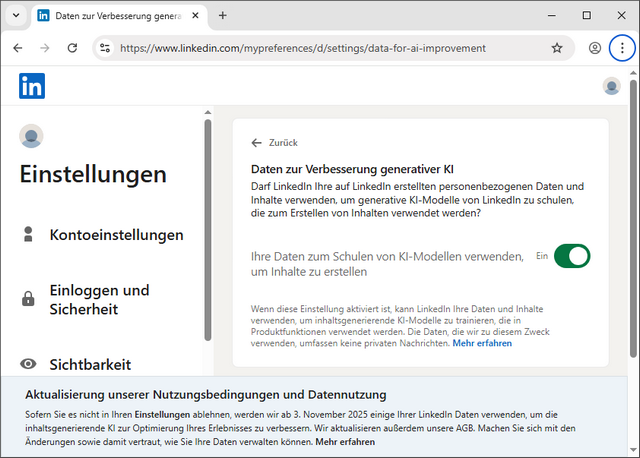Click the page scroll-down arrow at bottom
The height and width of the screenshot is (458, 640).
point(633,450)
